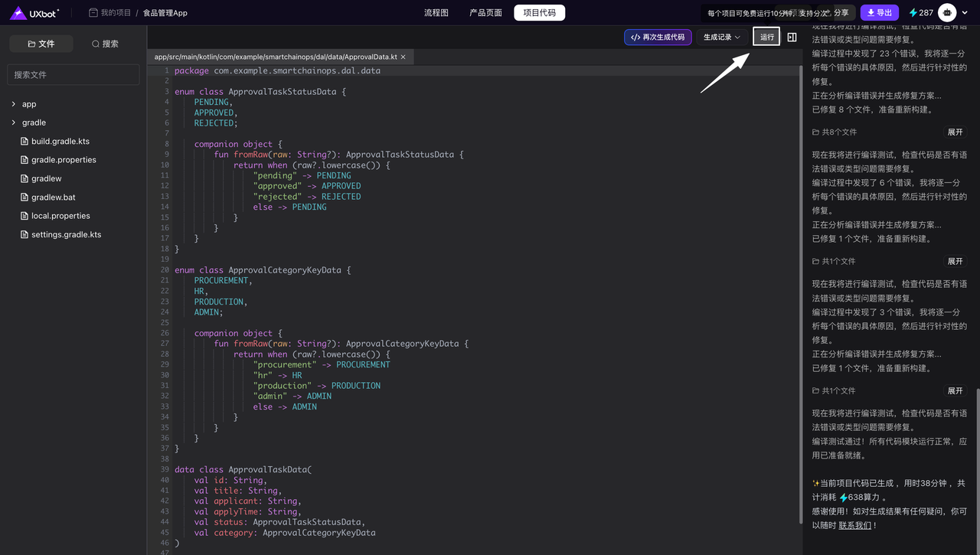Click the 导出 export button
The width and height of the screenshot is (980, 555).
pyautogui.click(x=879, y=12)
